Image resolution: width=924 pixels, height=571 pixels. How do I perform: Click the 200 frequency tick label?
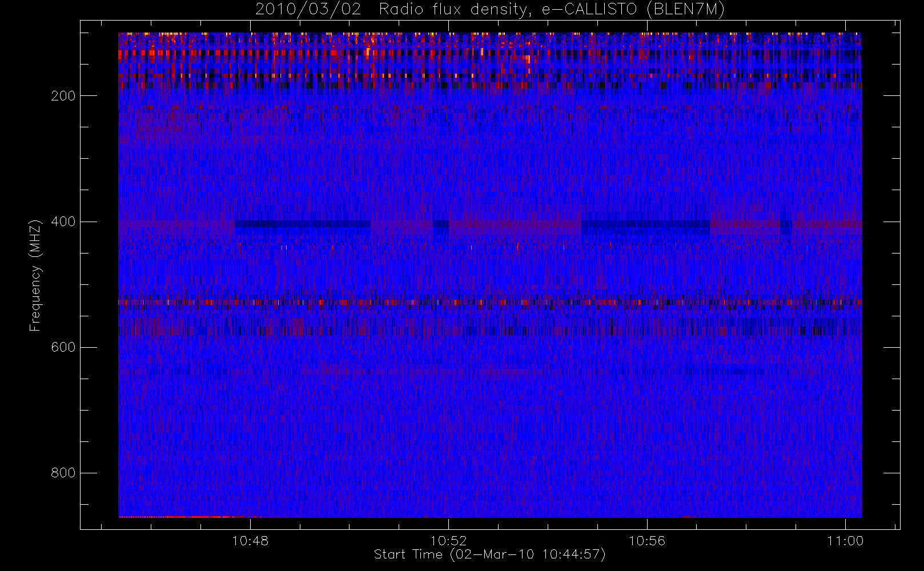click(63, 96)
